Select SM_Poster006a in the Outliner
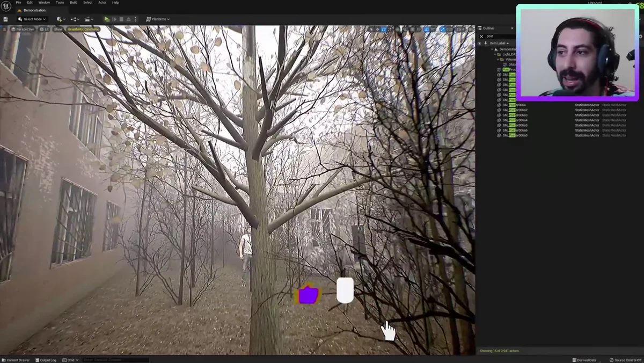This screenshot has height=363, width=644. point(515,105)
